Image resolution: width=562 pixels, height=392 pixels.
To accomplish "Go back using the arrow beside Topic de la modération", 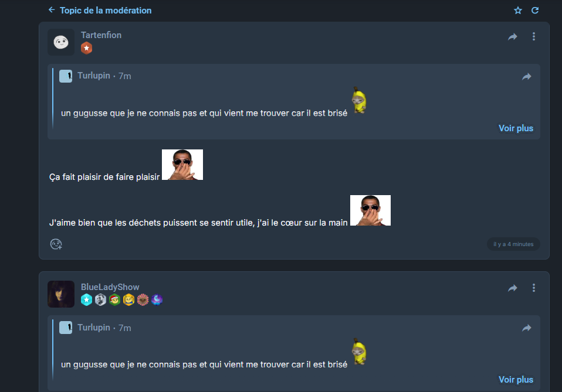I will pyautogui.click(x=52, y=10).
